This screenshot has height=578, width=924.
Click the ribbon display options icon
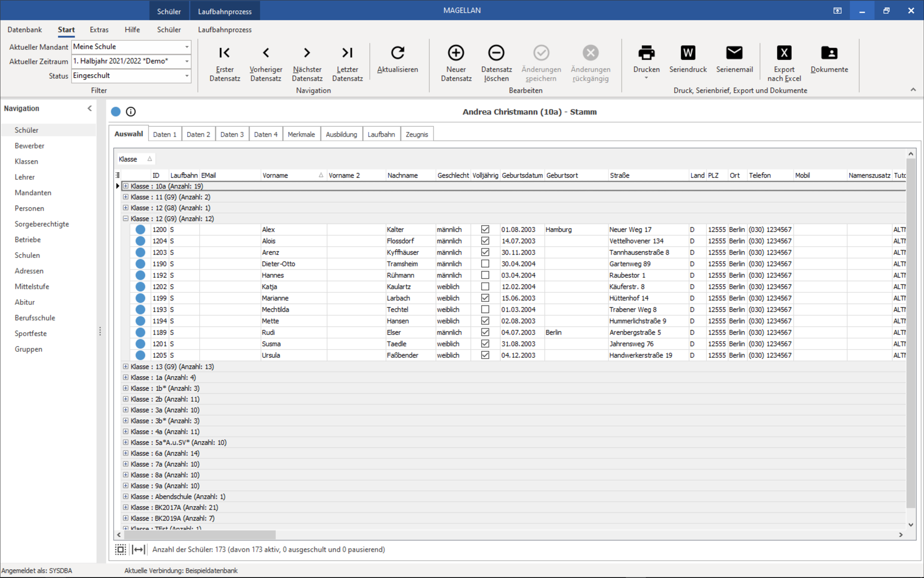coord(837,10)
